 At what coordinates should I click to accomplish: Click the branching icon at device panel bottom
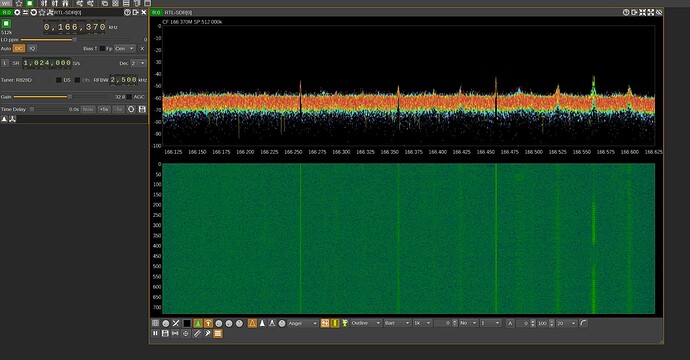12,119
